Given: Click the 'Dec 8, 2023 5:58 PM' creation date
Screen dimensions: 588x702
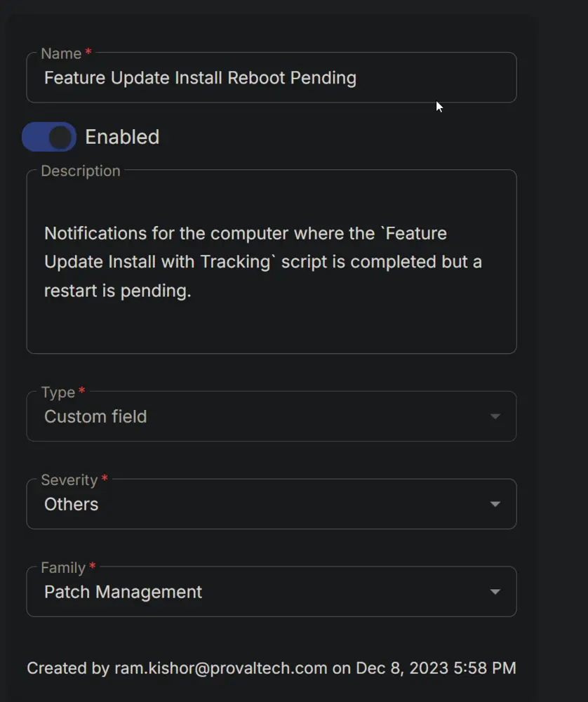Looking at the screenshot, I should click(x=436, y=668).
